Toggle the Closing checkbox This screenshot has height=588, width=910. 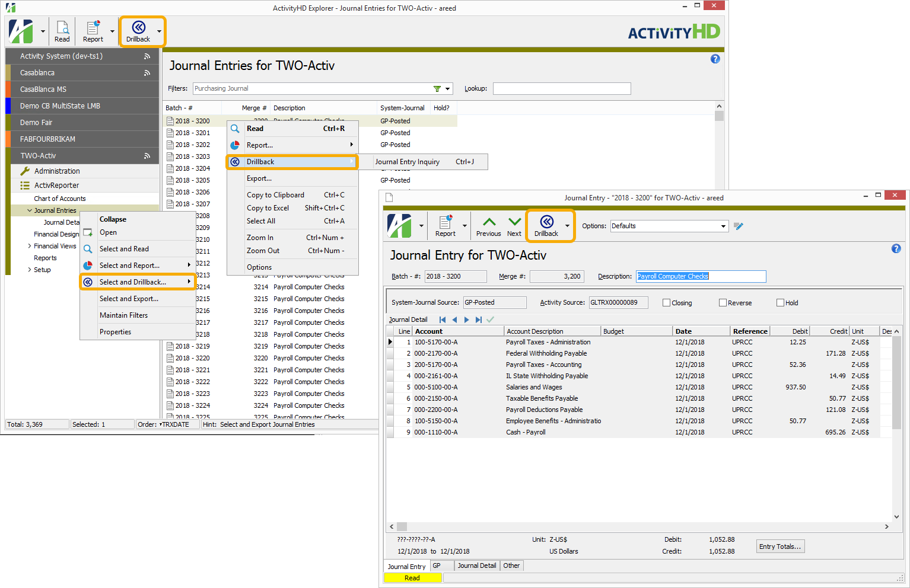(x=666, y=303)
